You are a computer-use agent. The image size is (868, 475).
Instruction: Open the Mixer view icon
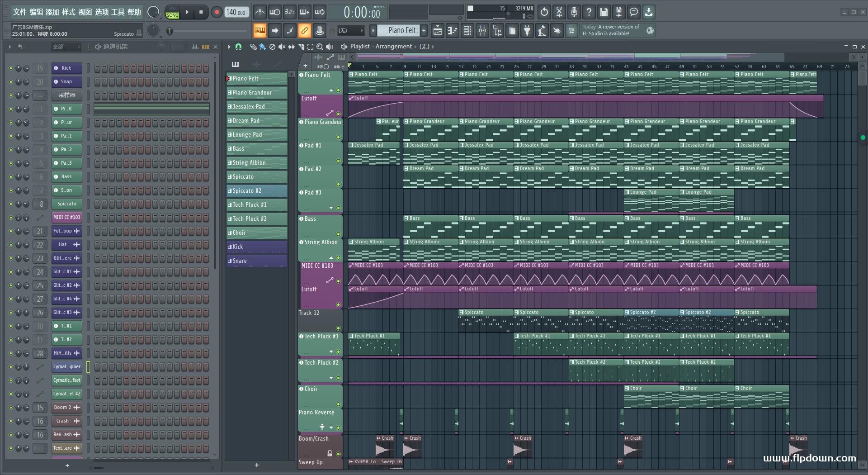[x=482, y=31]
